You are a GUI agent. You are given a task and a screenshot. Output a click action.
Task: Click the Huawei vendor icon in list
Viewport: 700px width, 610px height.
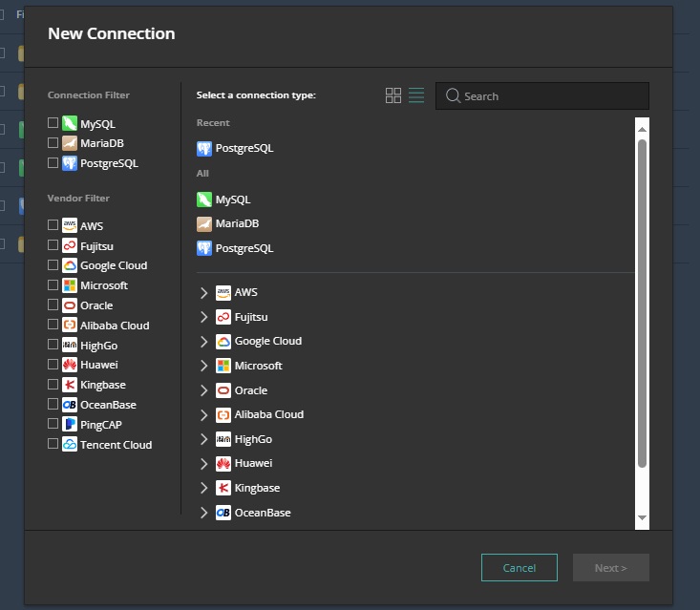pyautogui.click(x=223, y=463)
